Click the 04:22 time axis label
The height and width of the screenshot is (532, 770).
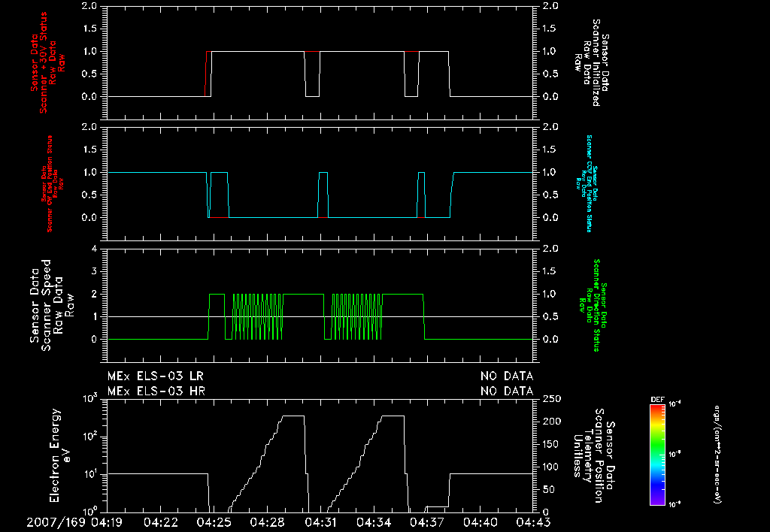(x=161, y=522)
